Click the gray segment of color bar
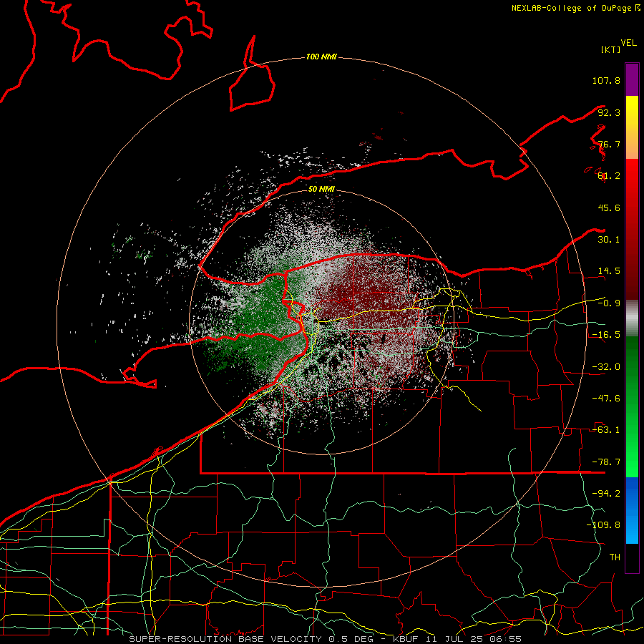The image size is (644, 644). click(632, 318)
